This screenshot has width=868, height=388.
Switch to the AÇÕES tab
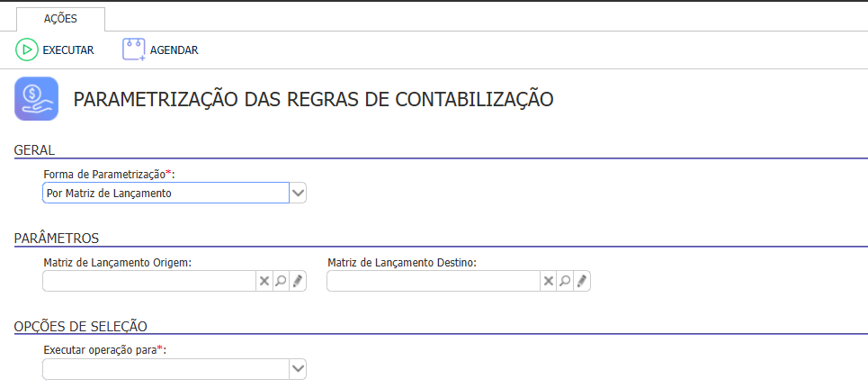60,18
